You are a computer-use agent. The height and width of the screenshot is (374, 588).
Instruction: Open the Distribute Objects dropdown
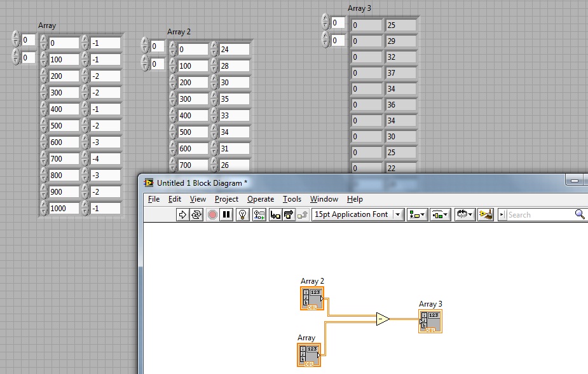(x=440, y=214)
